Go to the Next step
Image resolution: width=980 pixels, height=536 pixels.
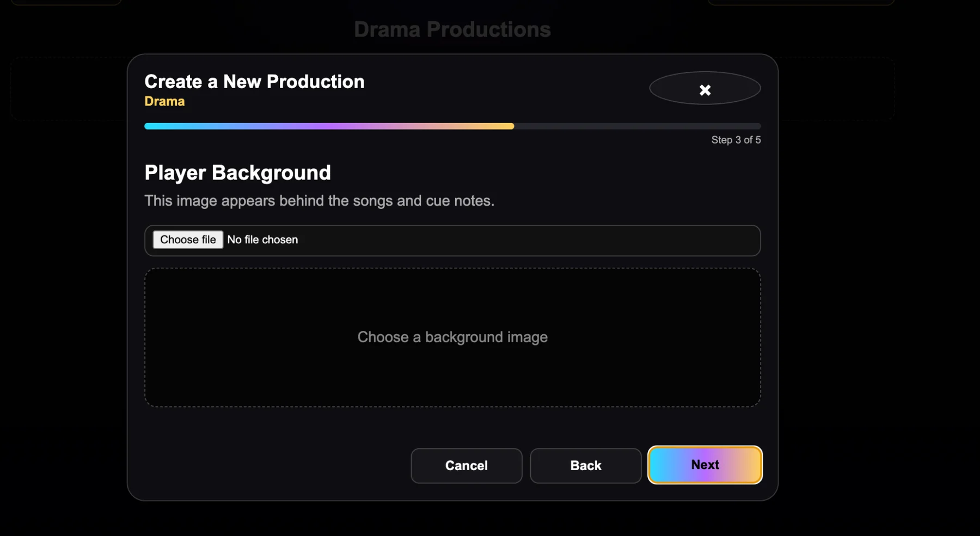click(x=705, y=465)
